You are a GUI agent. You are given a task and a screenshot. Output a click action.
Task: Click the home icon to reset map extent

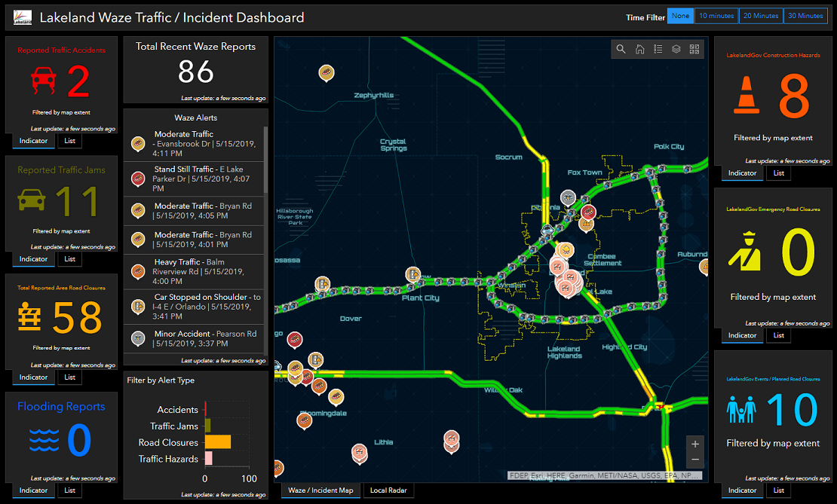click(639, 49)
